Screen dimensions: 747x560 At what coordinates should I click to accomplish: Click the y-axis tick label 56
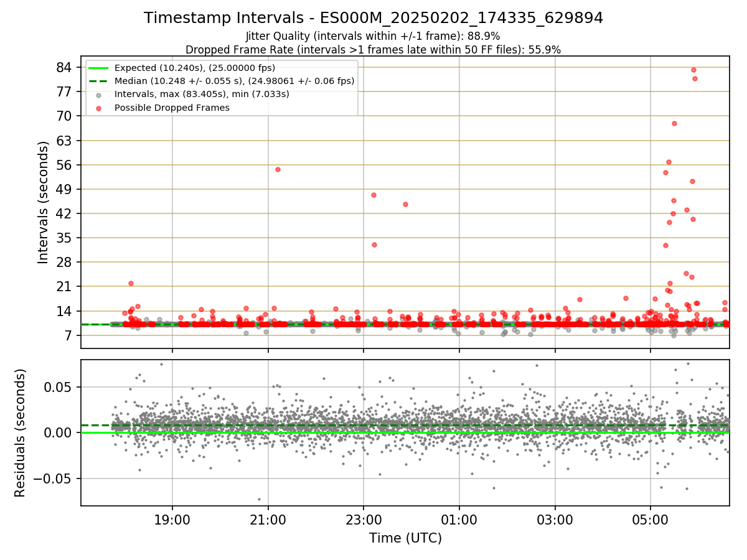point(65,165)
